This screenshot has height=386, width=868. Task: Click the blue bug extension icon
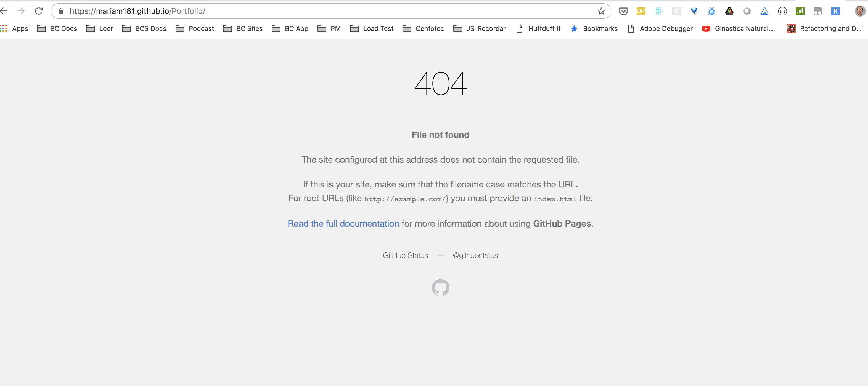point(711,11)
